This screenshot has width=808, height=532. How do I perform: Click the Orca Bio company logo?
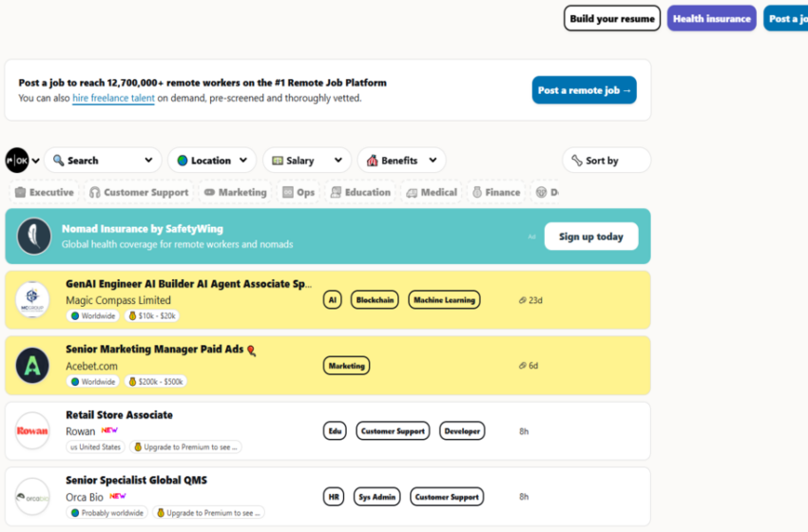(32, 497)
